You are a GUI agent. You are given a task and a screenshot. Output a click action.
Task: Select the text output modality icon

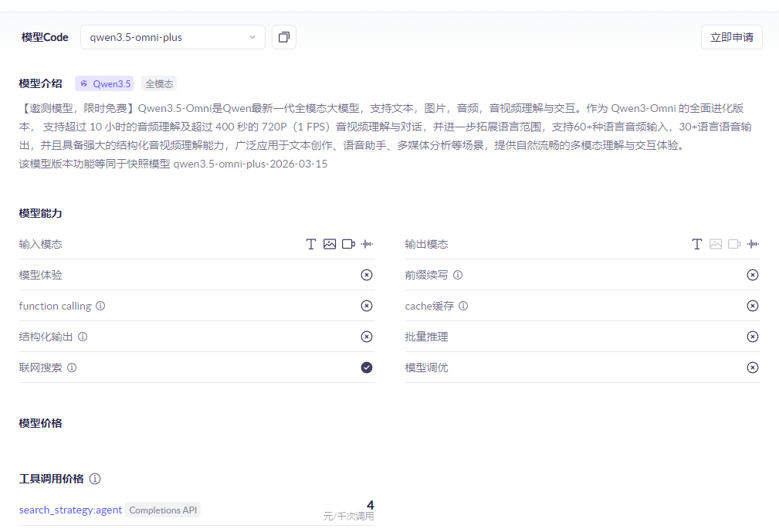coord(697,243)
